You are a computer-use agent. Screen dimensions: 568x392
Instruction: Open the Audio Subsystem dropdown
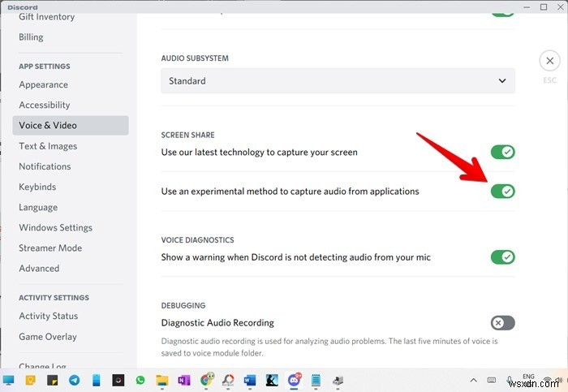click(338, 81)
